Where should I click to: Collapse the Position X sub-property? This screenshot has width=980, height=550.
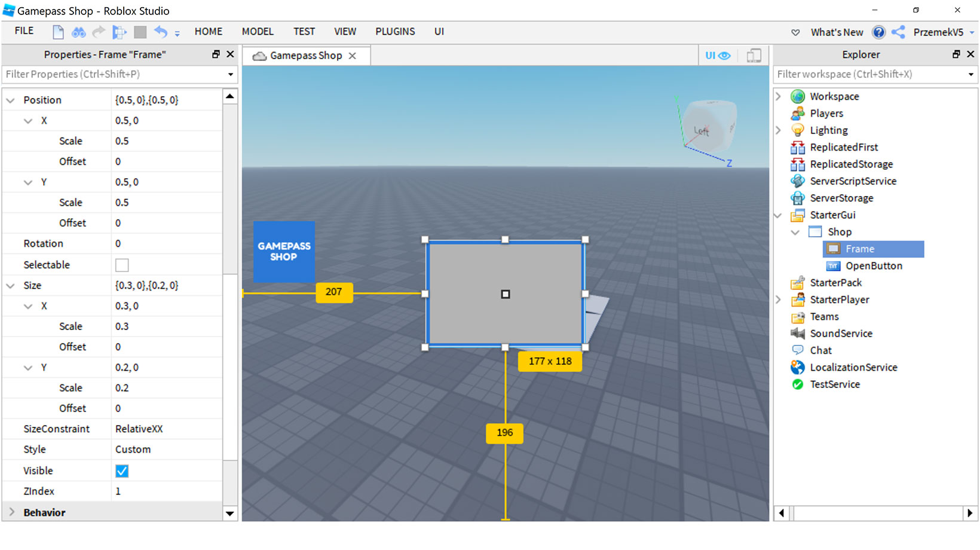click(x=27, y=121)
